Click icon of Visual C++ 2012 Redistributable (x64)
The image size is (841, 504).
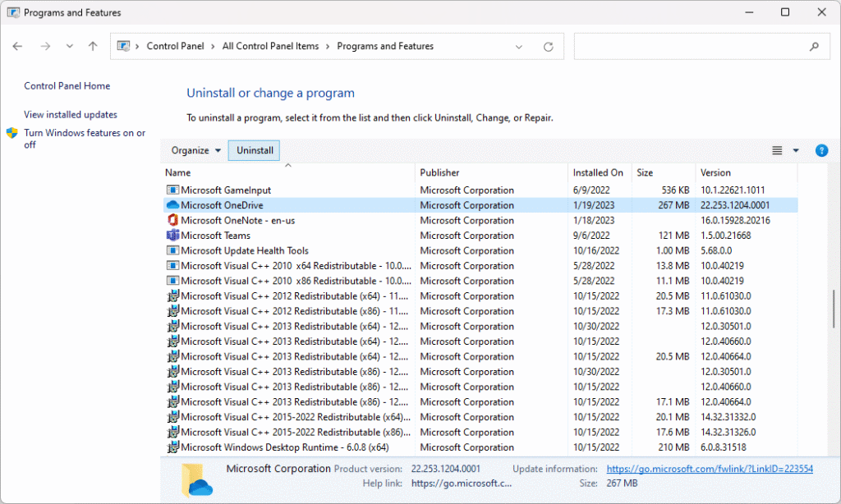[172, 296]
